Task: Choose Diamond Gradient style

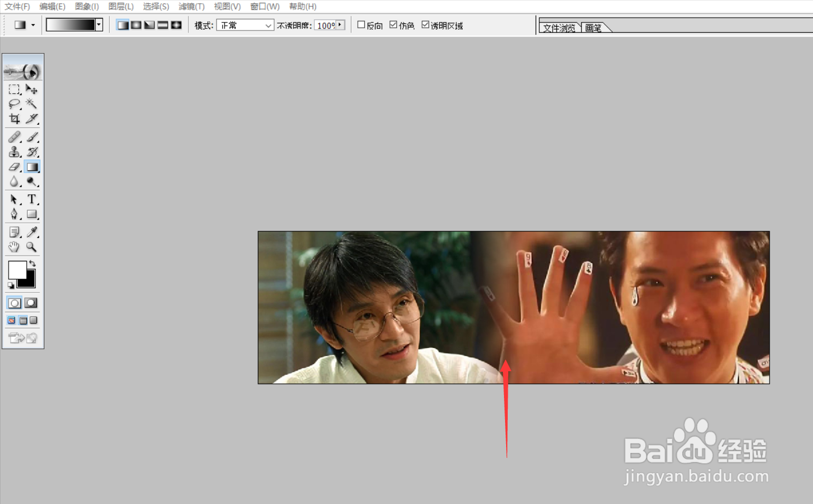Action: tap(176, 25)
